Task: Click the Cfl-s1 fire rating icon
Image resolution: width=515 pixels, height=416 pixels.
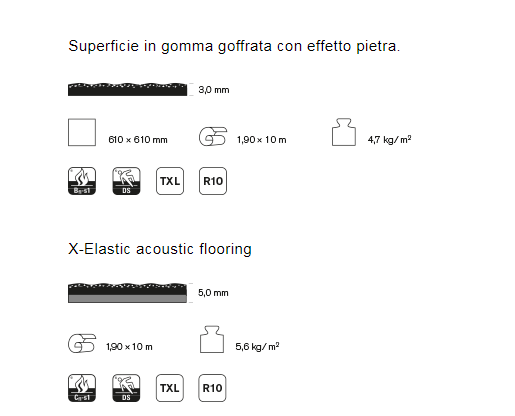Action: [x=82, y=388]
